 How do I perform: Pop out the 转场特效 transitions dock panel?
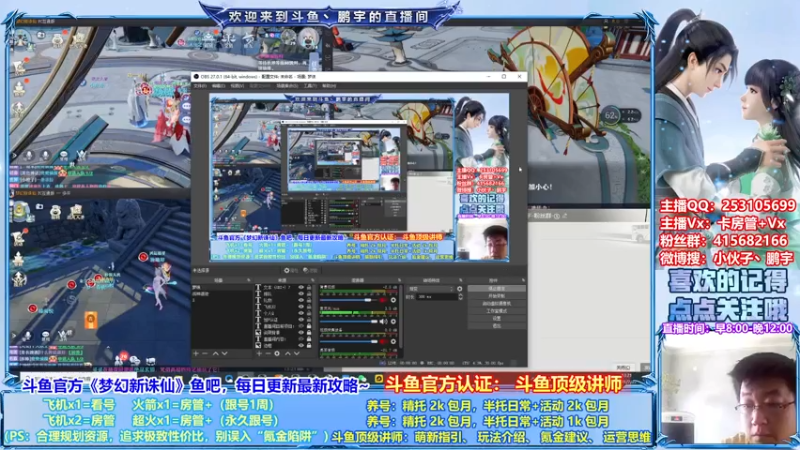461,280
